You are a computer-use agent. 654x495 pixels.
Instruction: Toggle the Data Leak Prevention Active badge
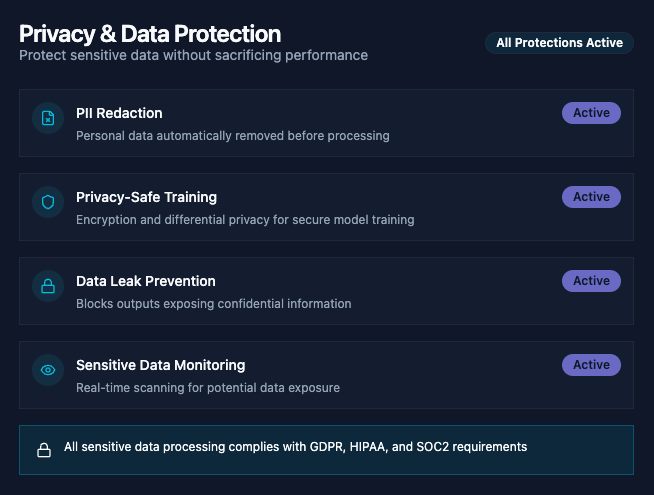(x=591, y=281)
